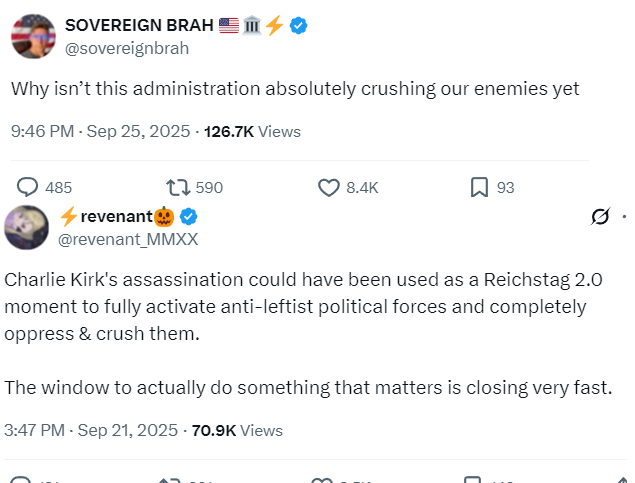Click the verified badge beside SOVEREIGN BRAH
The image size is (635, 483).
(298, 26)
